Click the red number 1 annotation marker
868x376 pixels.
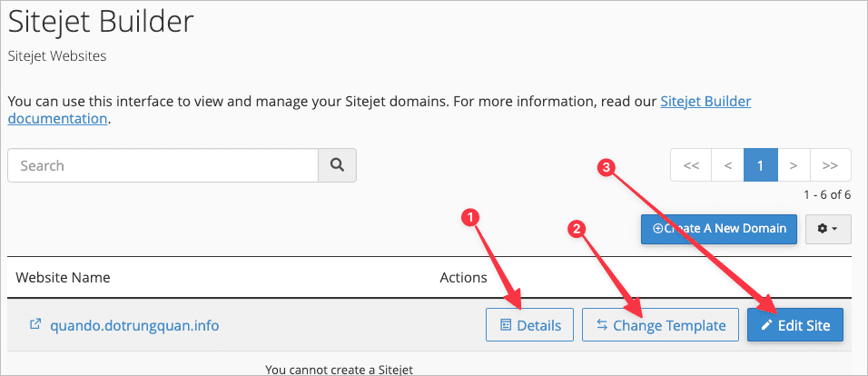(x=469, y=216)
